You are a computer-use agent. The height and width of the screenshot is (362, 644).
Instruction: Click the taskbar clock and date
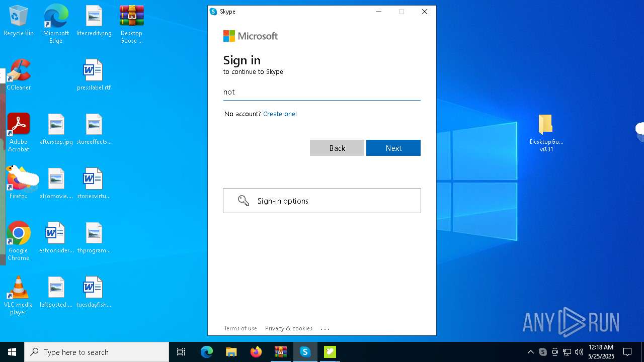[x=601, y=352]
